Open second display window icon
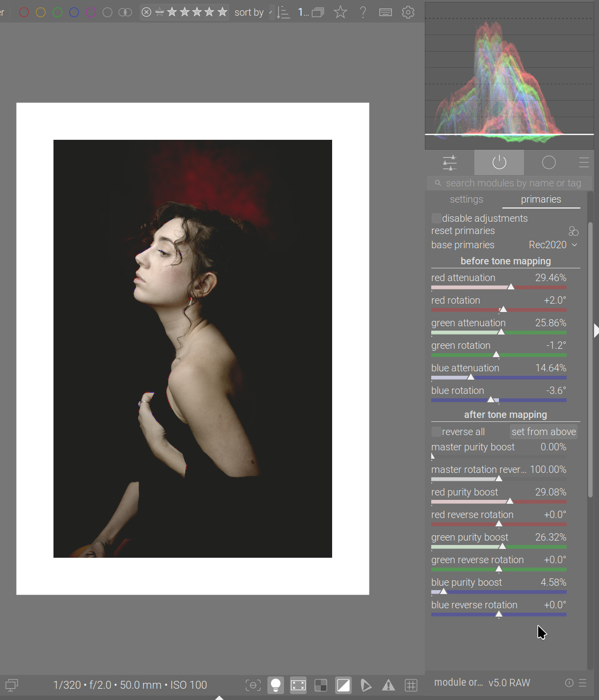599x700 pixels. (12, 685)
